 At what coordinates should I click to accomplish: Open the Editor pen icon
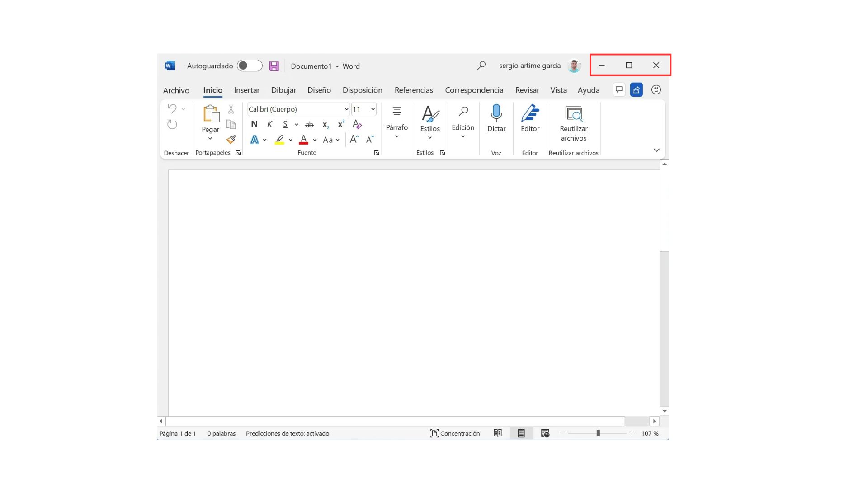pyautogui.click(x=530, y=113)
